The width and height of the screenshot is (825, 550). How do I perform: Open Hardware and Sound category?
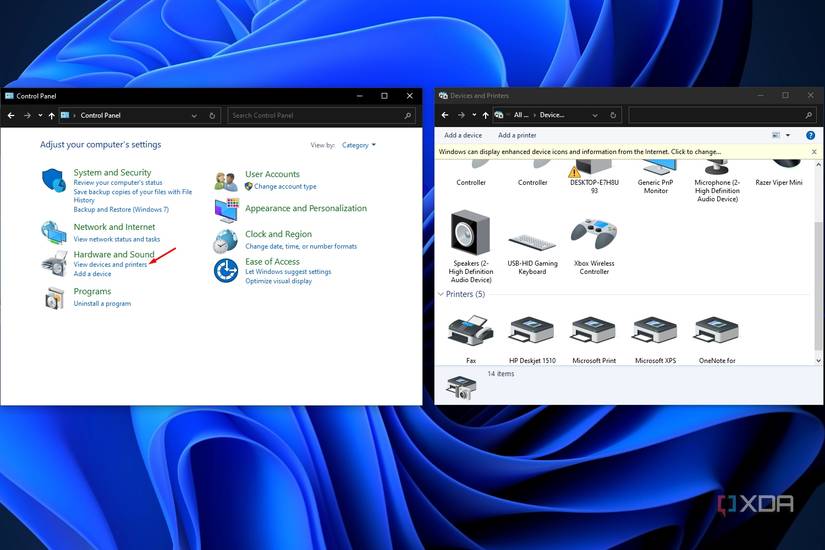pos(114,254)
